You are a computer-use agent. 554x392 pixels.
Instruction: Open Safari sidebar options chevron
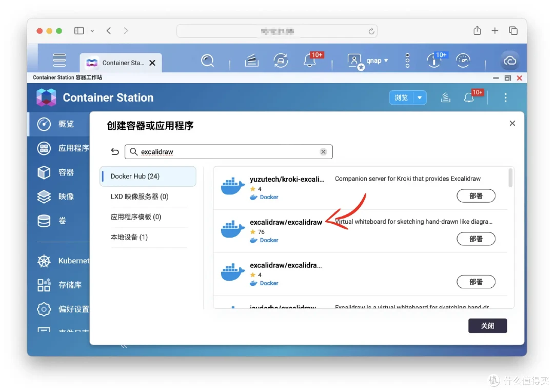coord(92,31)
